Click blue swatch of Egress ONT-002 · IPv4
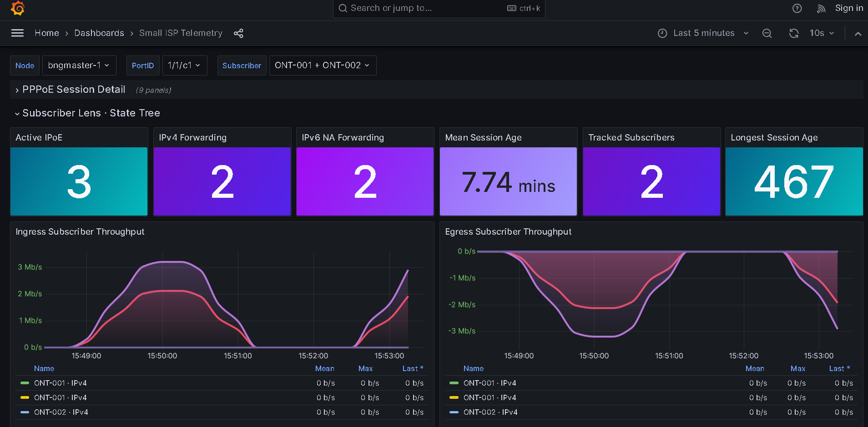 pyautogui.click(x=454, y=412)
